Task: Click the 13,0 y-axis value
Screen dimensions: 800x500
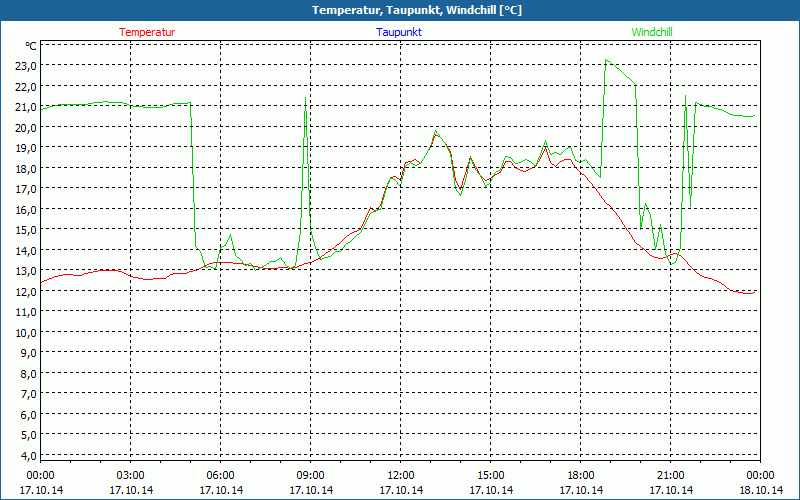Action: pos(27,271)
